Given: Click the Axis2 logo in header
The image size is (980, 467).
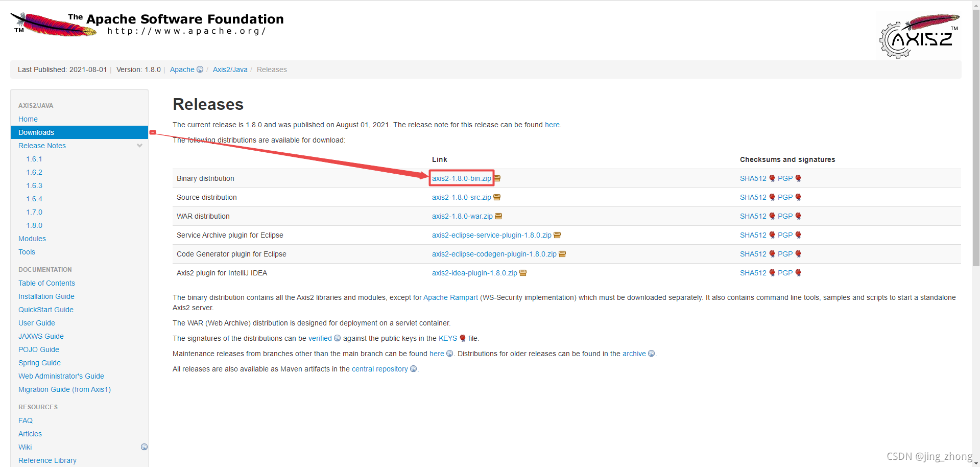Looking at the screenshot, I should click(919, 36).
